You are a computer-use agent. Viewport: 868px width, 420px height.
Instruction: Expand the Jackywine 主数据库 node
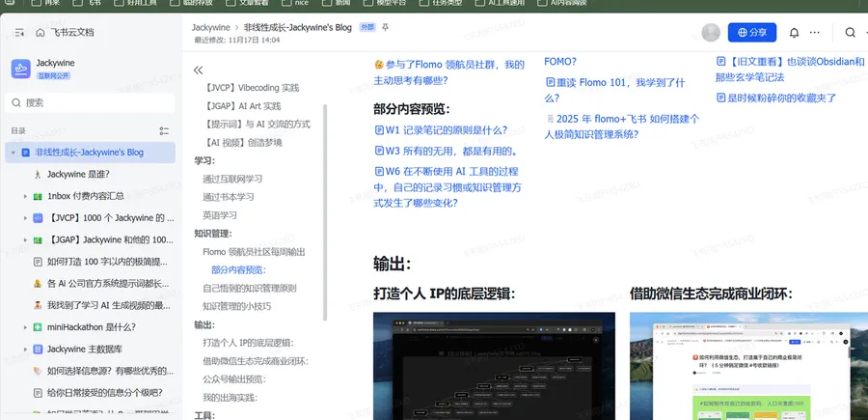pos(25,350)
